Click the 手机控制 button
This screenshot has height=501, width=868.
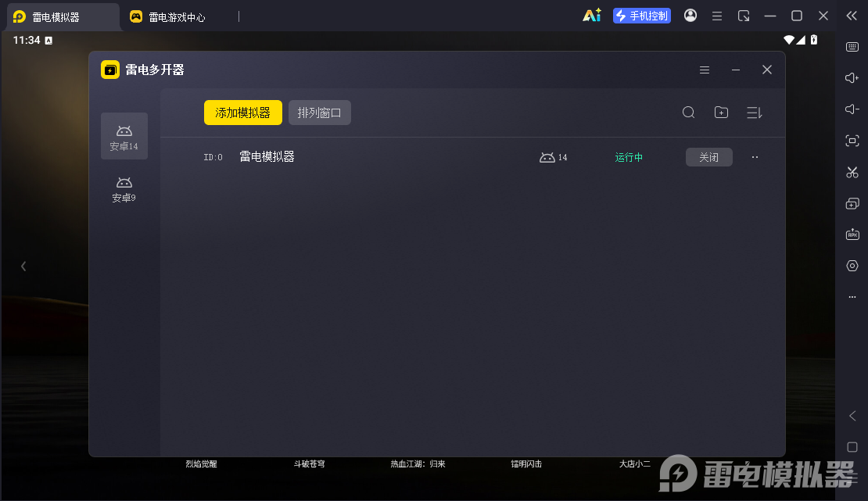[x=642, y=16]
